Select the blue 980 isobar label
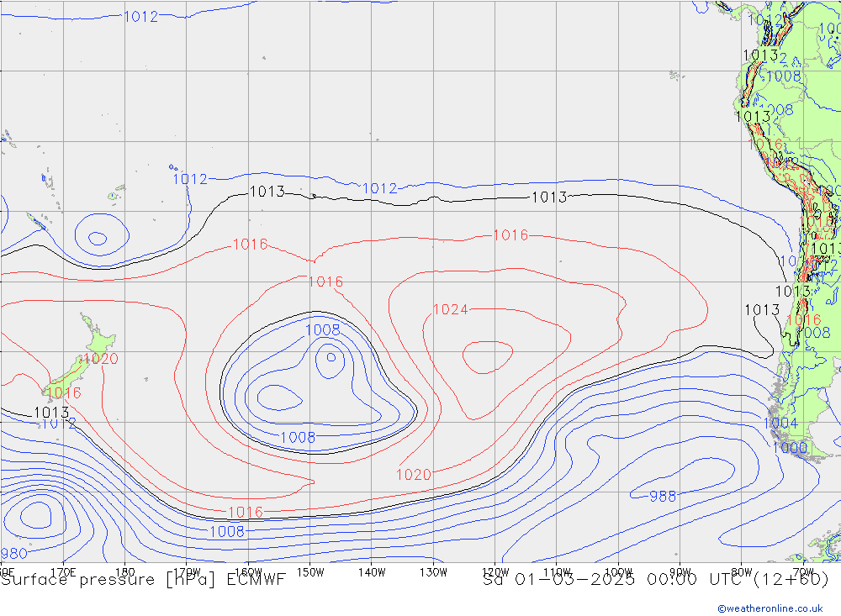Screen dimensions: 841x616 (x=14, y=553)
